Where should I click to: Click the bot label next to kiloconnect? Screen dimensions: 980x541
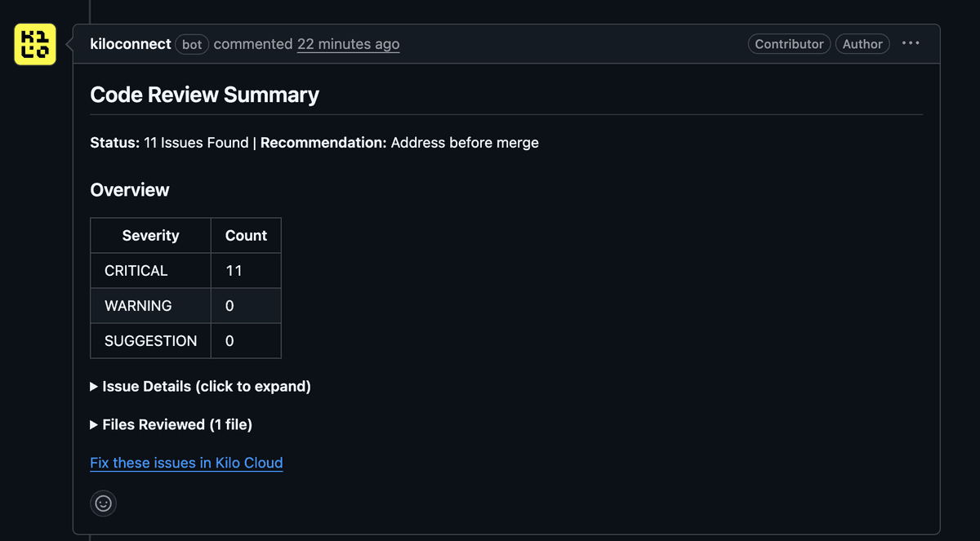pos(192,44)
